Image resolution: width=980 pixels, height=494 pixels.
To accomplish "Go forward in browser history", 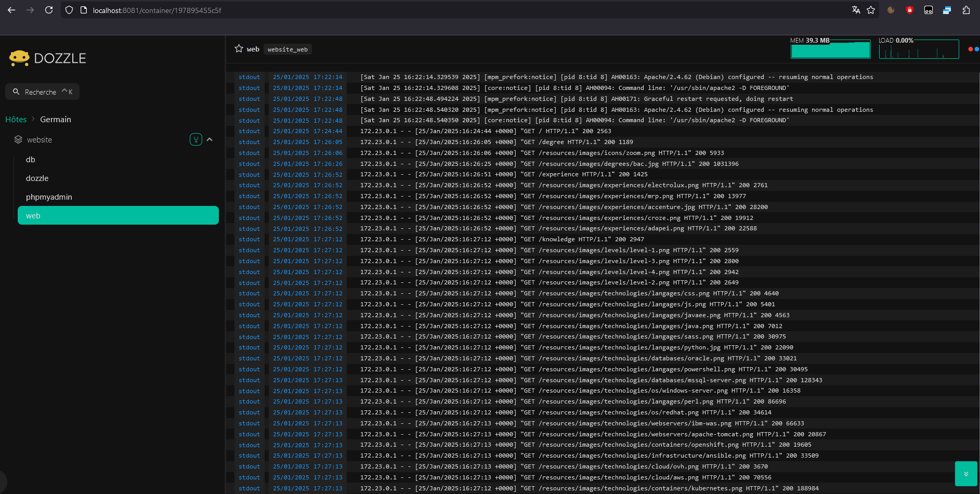I will [30, 10].
